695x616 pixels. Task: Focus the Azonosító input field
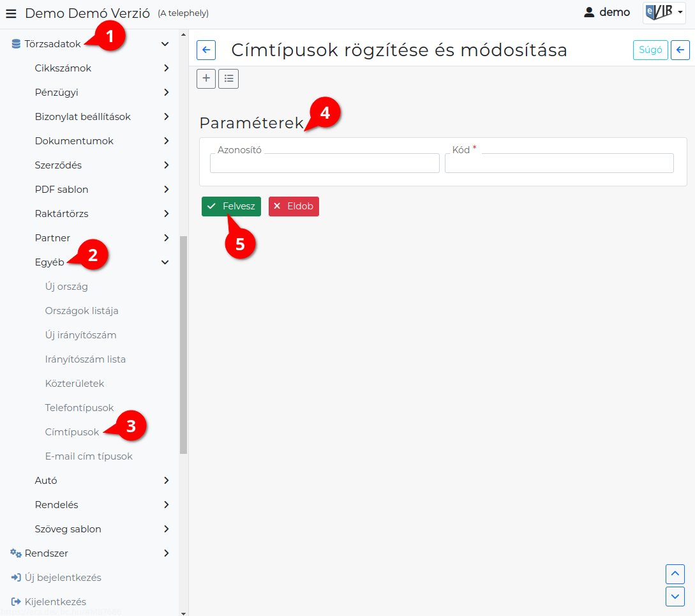pyautogui.click(x=324, y=163)
